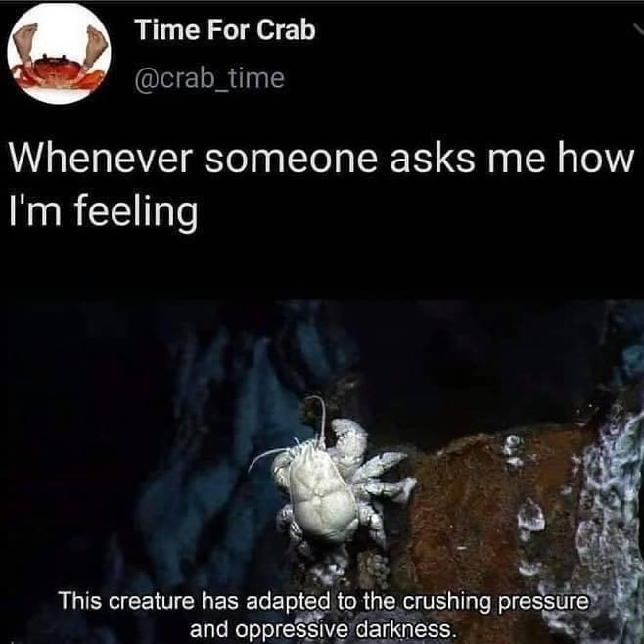Image resolution: width=644 pixels, height=644 pixels.
Task: Click the red crab inside the avatar
Action: coord(58,73)
